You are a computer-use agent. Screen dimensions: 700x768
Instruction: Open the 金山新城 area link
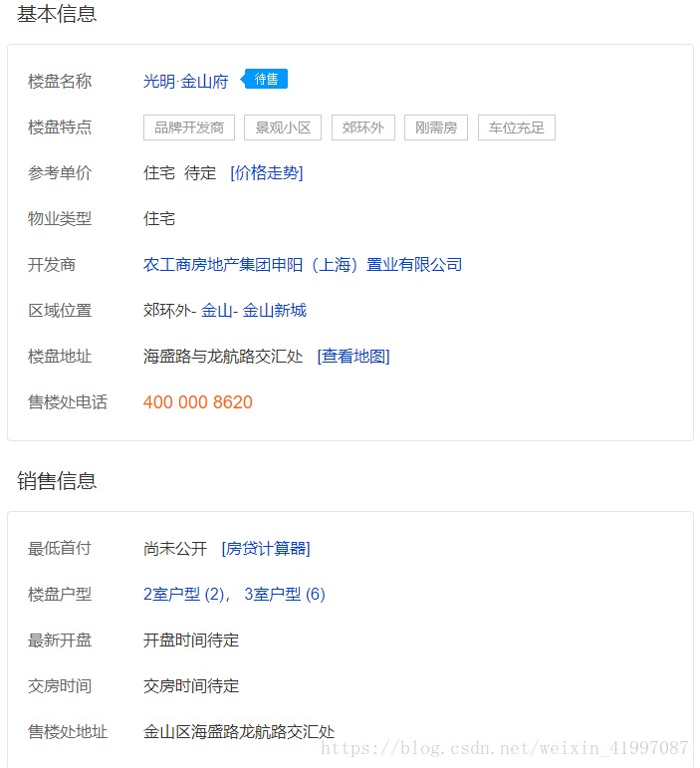(274, 311)
